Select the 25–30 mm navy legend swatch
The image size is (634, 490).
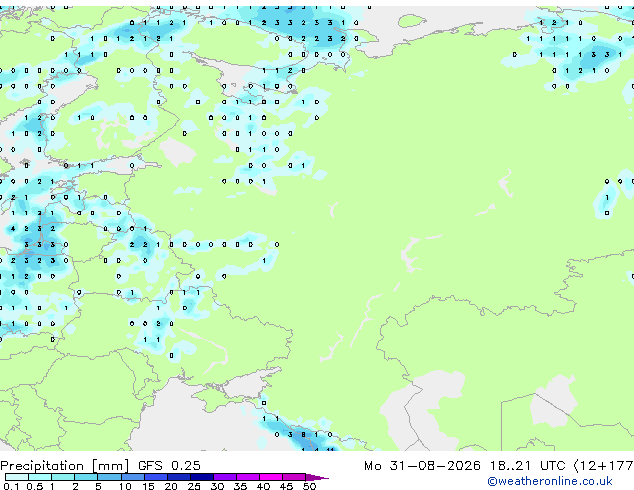pyautogui.click(x=202, y=477)
